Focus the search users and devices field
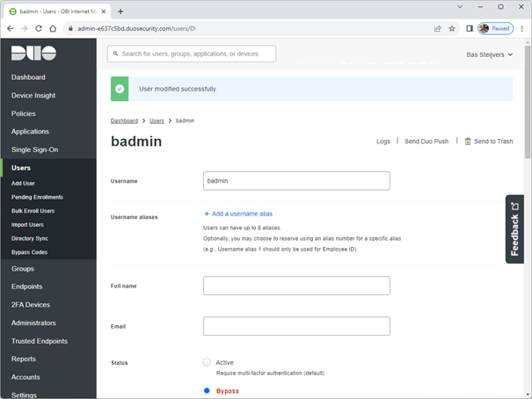This screenshot has height=399, width=532. [192, 54]
